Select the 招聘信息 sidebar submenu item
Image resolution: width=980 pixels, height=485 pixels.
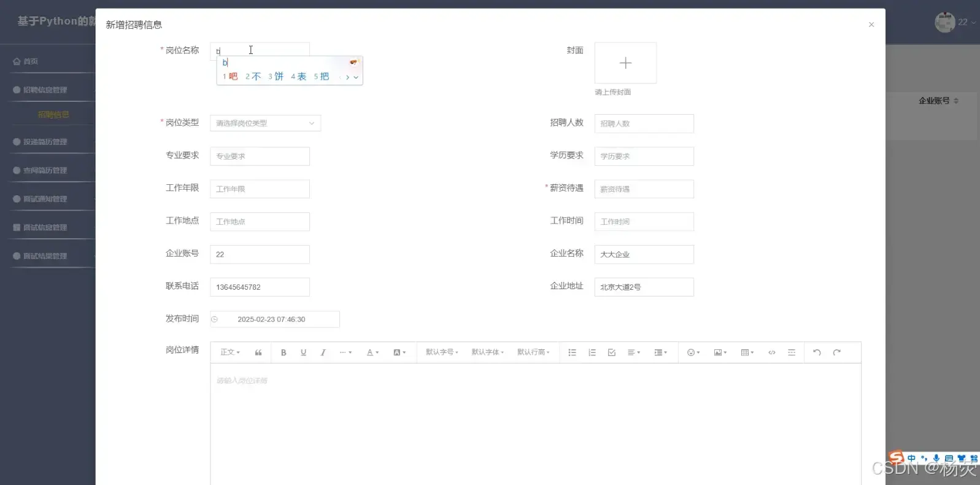coord(53,115)
